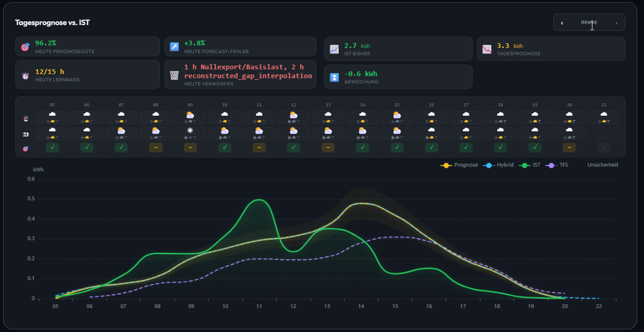
Task: Click the actual weather row icon left of hour 05
Action: click(x=26, y=134)
